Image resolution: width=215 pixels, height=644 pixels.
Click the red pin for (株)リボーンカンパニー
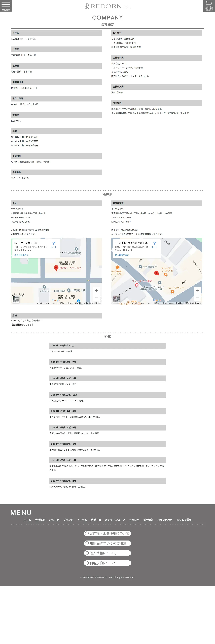pos(56,268)
